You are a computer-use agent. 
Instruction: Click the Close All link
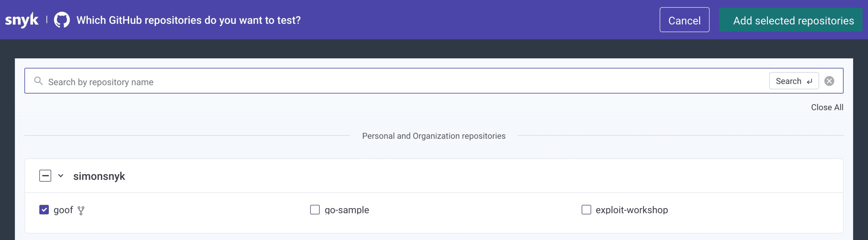point(827,107)
